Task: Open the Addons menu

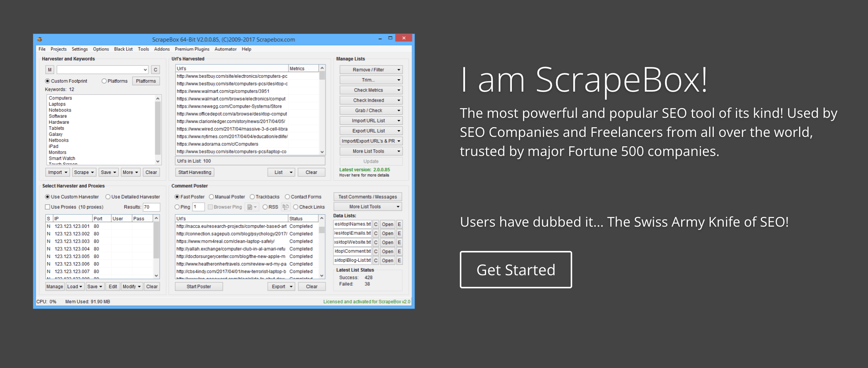Action: pyautogui.click(x=161, y=49)
